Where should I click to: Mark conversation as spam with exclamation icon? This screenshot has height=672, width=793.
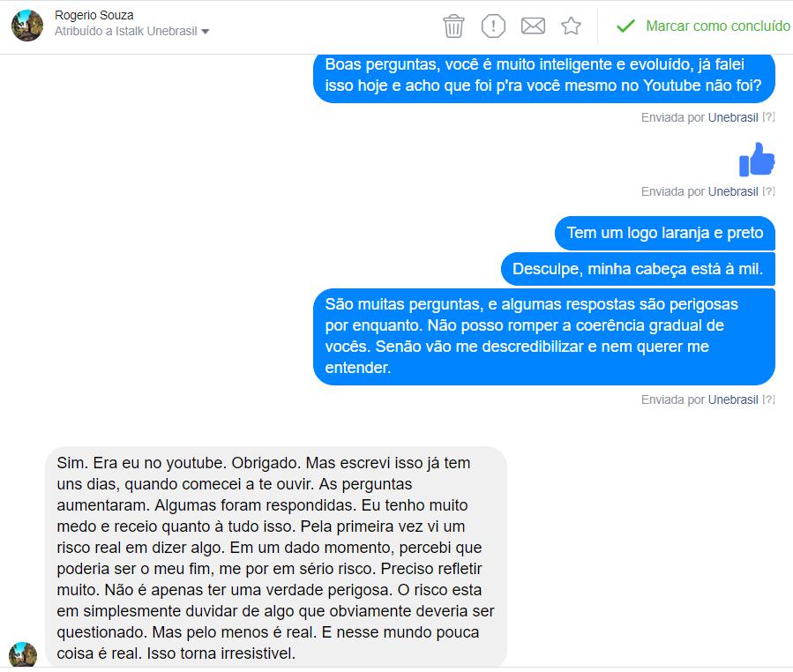click(493, 26)
